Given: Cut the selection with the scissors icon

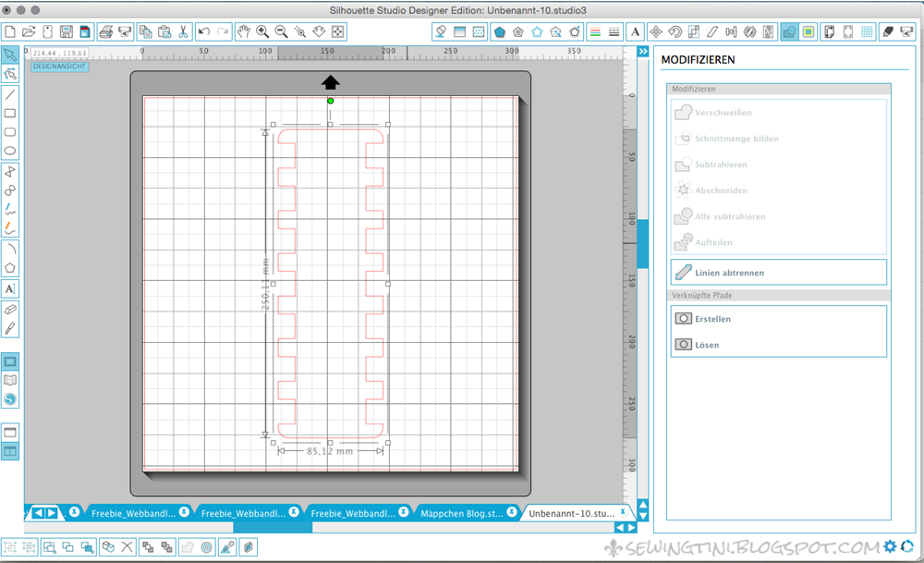Looking at the screenshot, I should pyautogui.click(x=183, y=31).
